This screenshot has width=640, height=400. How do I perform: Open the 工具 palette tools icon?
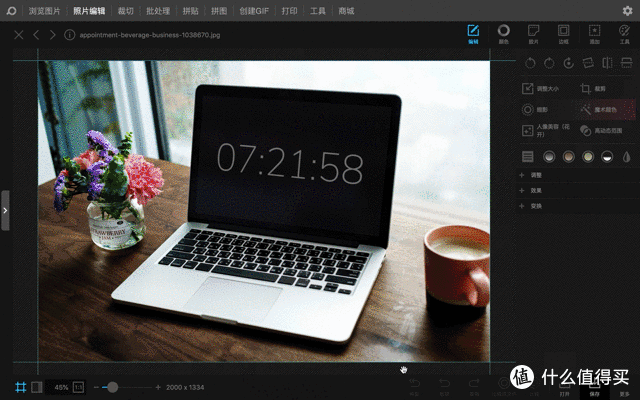tap(624, 34)
